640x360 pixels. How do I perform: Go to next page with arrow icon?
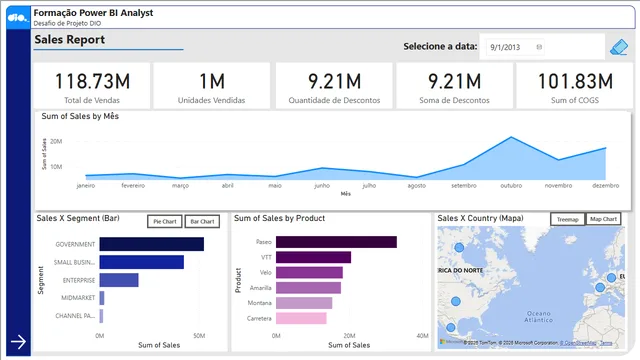[18, 342]
